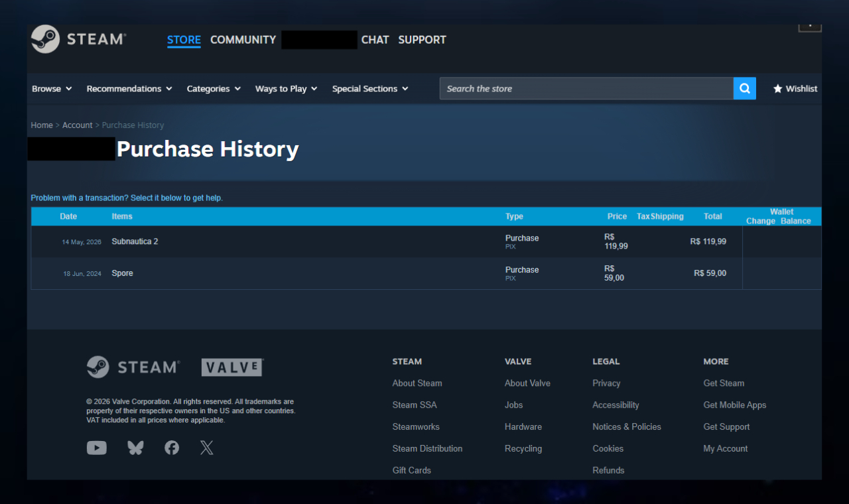The height and width of the screenshot is (504, 849).
Task: Open the Get Mobile Apps footer link
Action: tap(735, 405)
